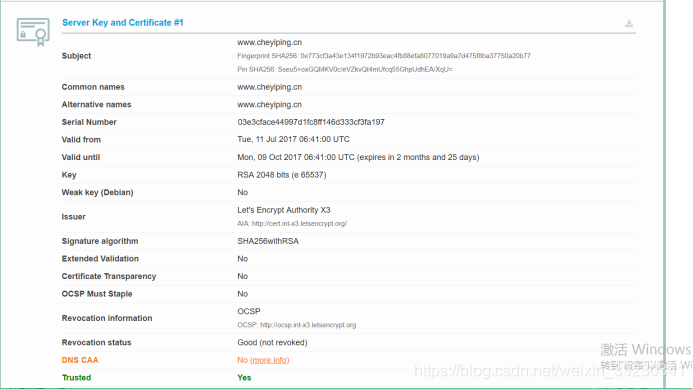Click the OCSP ocsp.int-x3.letsencrypt.org URL
The width and height of the screenshot is (693, 389).
pos(308,325)
